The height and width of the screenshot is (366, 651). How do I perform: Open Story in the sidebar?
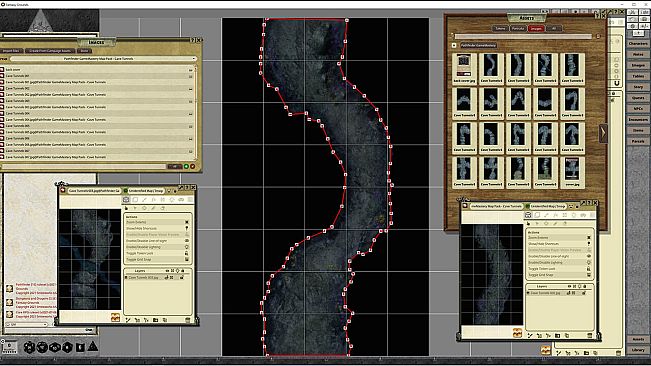click(638, 87)
